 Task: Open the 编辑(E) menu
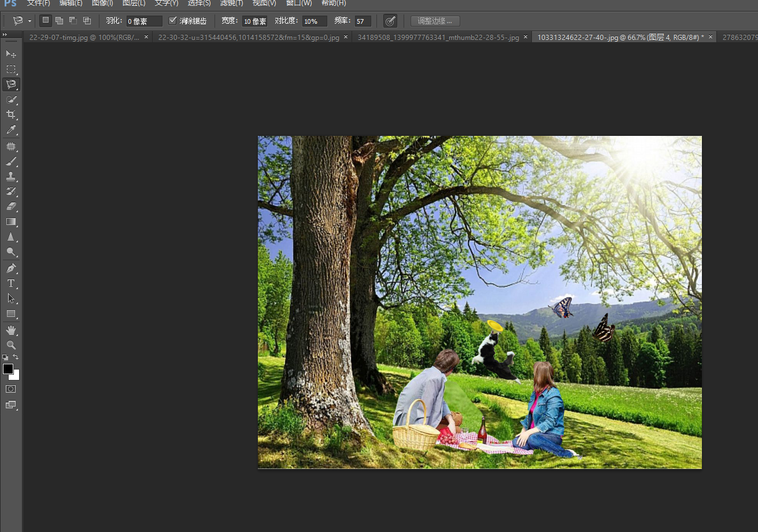71,3
